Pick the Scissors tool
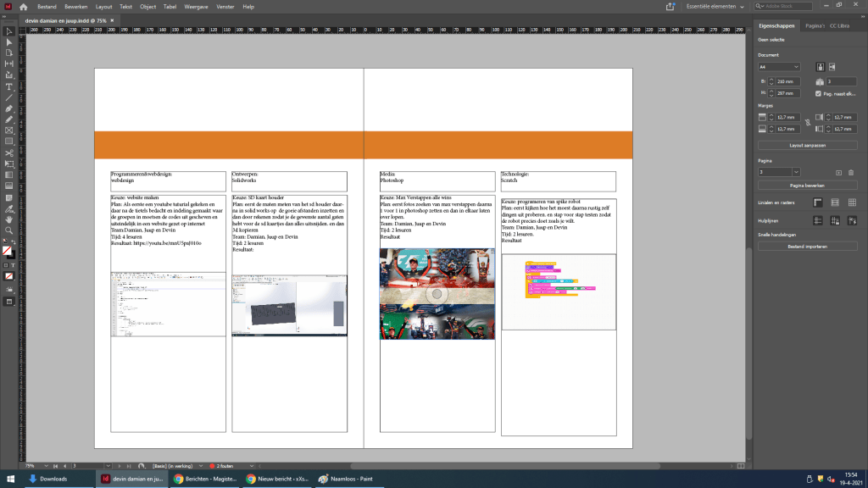The width and height of the screenshot is (868, 488). point(8,152)
